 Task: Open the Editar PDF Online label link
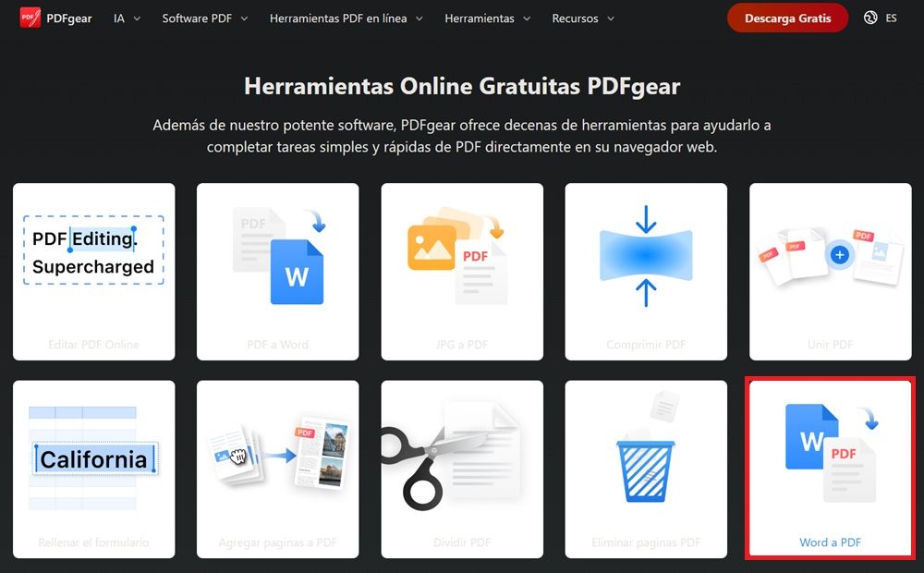[x=93, y=345]
